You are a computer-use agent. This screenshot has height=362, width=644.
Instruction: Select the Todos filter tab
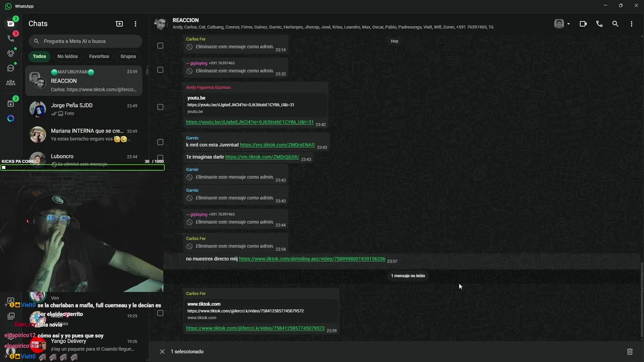39,56
